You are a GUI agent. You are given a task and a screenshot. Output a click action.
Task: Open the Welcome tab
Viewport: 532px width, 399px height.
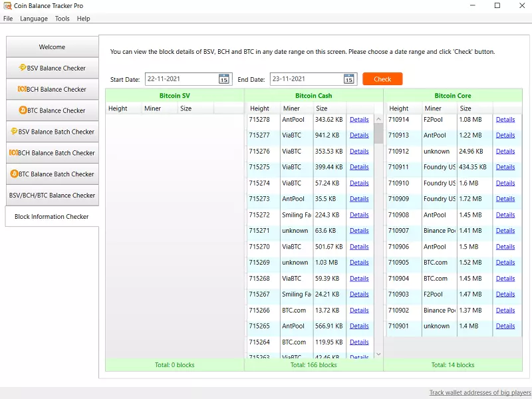[52, 47]
